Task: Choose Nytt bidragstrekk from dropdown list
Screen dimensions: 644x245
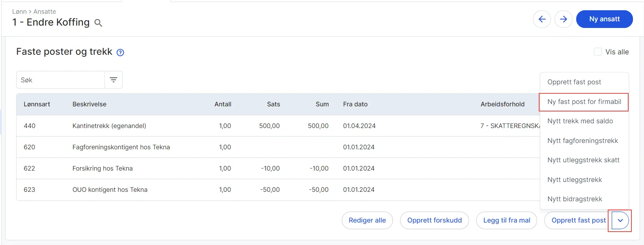Action: pyautogui.click(x=575, y=199)
